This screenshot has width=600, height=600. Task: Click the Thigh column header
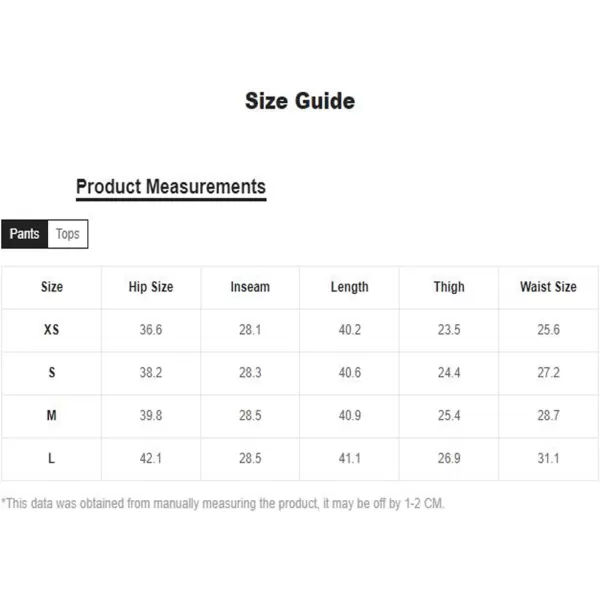pyautogui.click(x=449, y=287)
